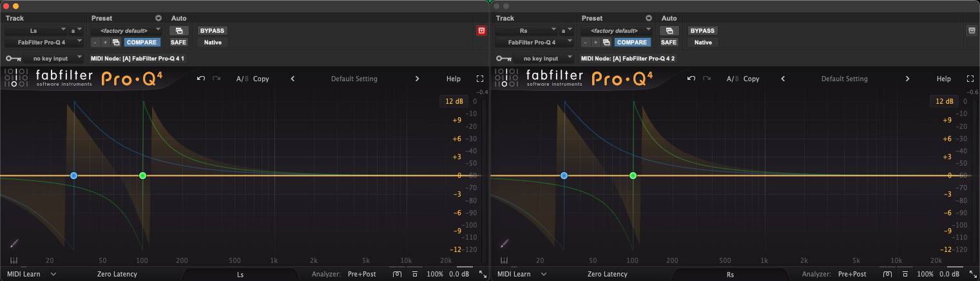980x281 pixels.
Task: Toggle COMPARE in Ls plugin window
Action: [x=142, y=43]
